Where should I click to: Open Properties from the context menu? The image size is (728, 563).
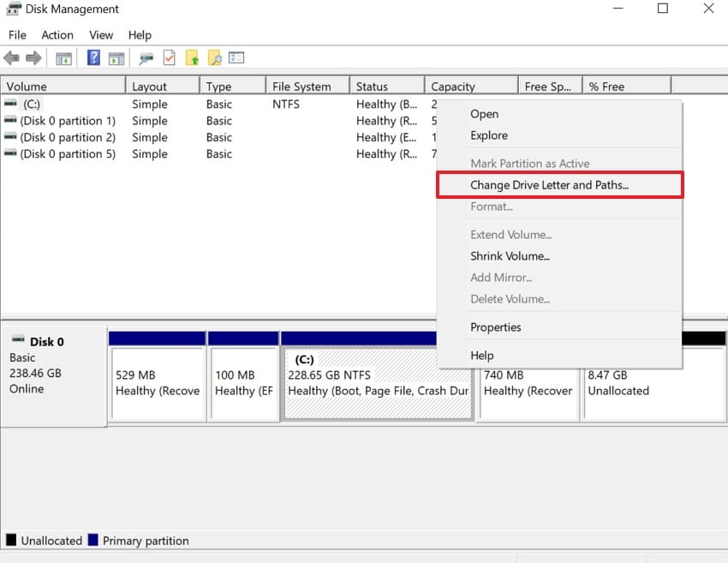tap(559, 327)
